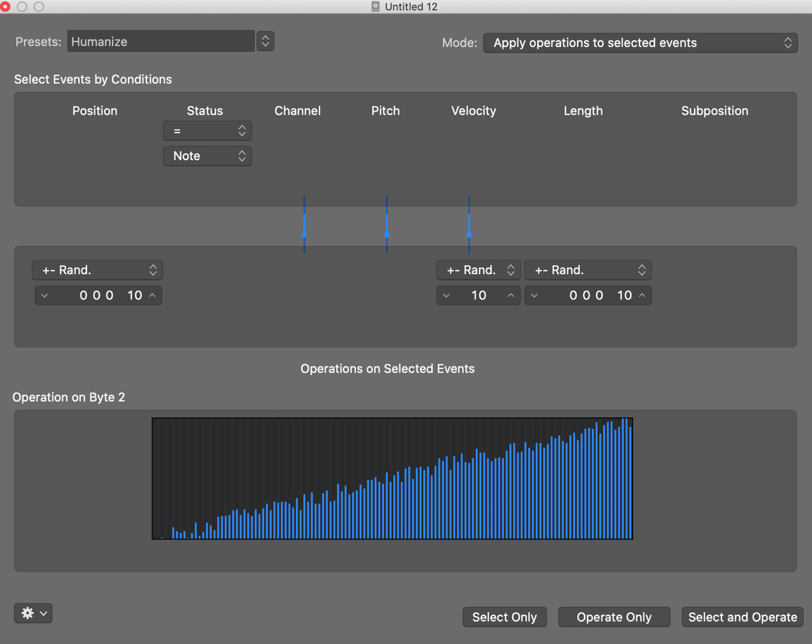Increase the Length random value
The image size is (812, 644).
click(x=642, y=295)
